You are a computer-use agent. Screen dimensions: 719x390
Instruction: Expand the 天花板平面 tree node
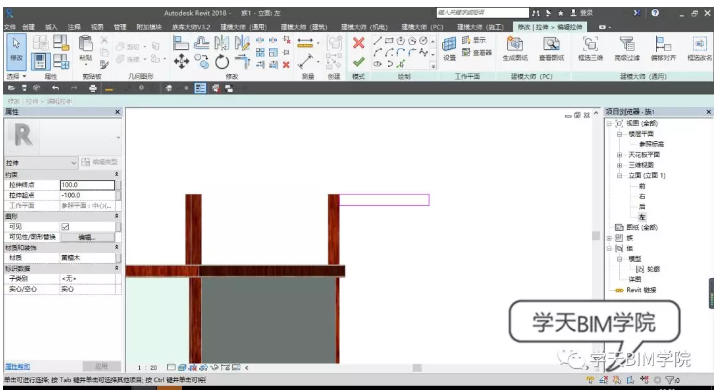point(619,155)
